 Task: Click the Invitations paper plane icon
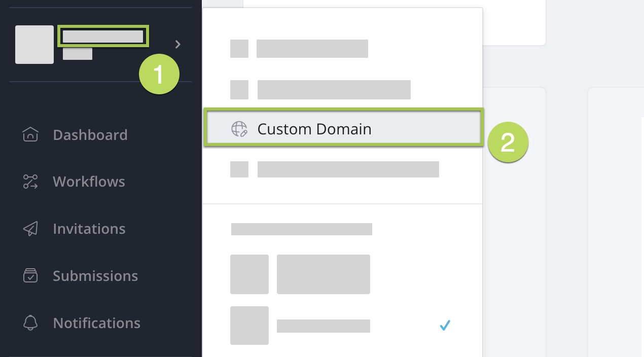30,229
